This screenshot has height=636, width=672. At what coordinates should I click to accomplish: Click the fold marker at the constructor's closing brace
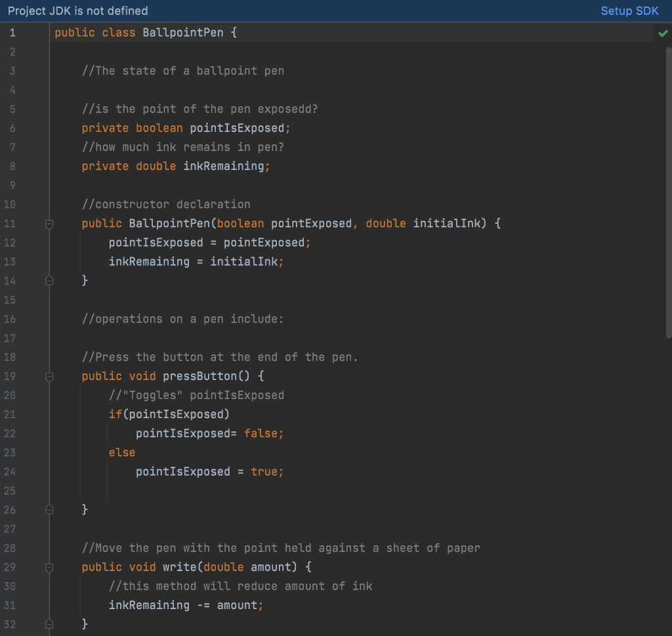(49, 280)
